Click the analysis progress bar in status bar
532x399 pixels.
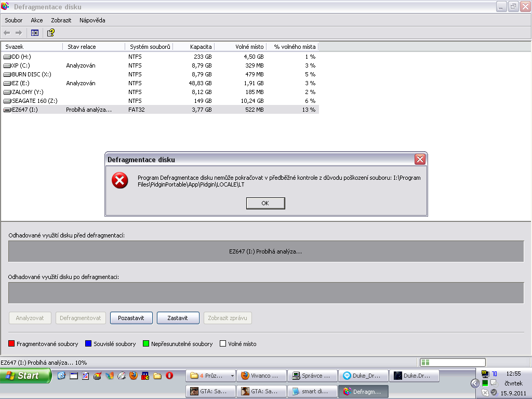tap(453, 362)
